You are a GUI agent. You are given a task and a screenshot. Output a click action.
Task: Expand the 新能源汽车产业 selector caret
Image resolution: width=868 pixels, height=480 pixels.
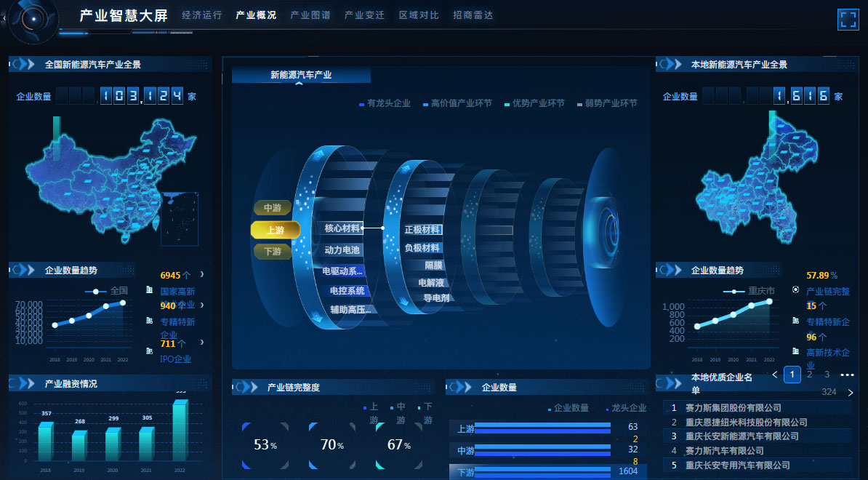[x=299, y=84]
